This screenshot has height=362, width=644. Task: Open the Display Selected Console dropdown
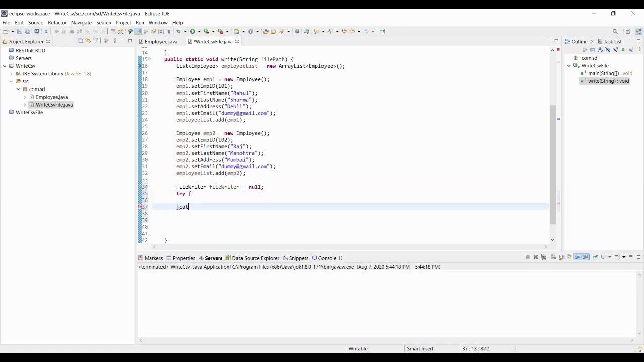(610, 257)
